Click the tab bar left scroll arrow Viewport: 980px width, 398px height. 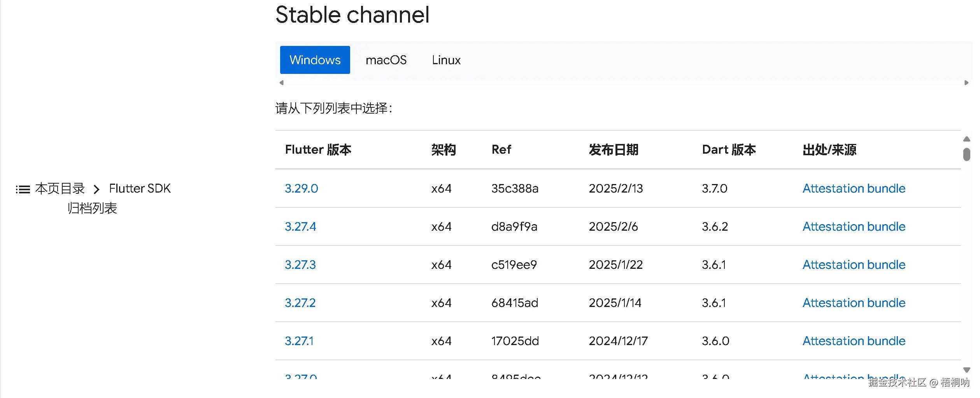click(x=282, y=82)
